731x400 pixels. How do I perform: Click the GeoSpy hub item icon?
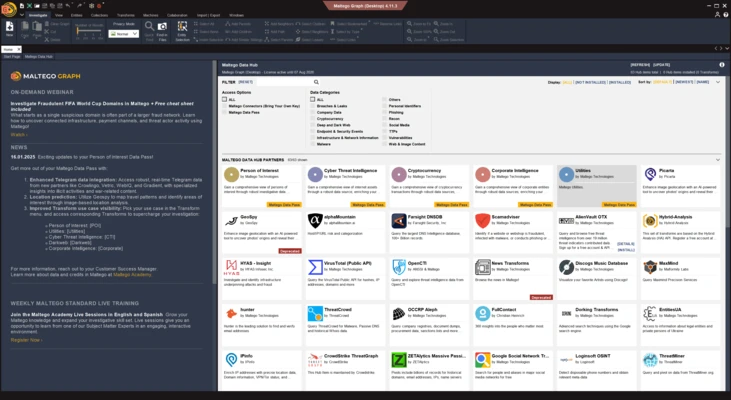point(231,221)
